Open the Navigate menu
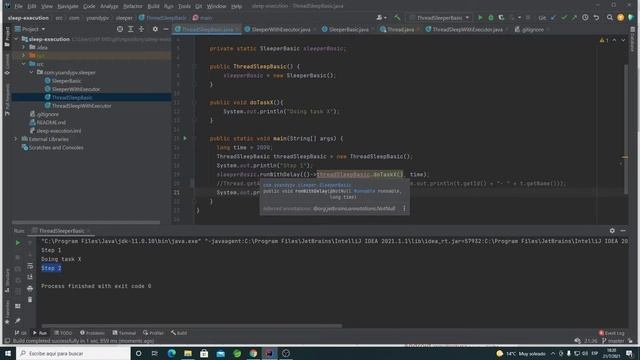 click(x=68, y=6)
